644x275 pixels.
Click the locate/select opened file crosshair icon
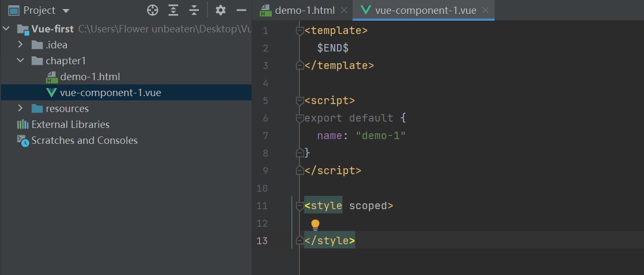coord(153,10)
